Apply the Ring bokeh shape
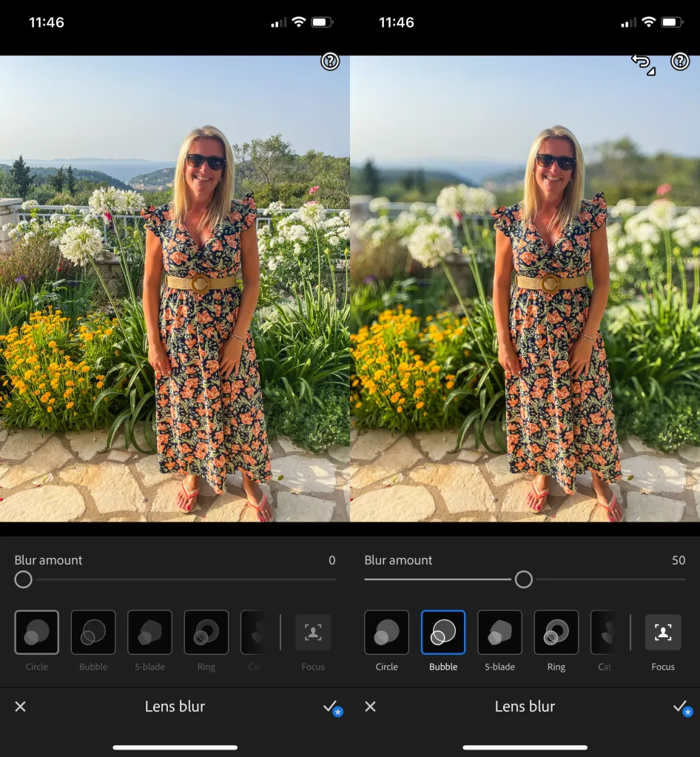Image resolution: width=700 pixels, height=757 pixels. [x=206, y=633]
